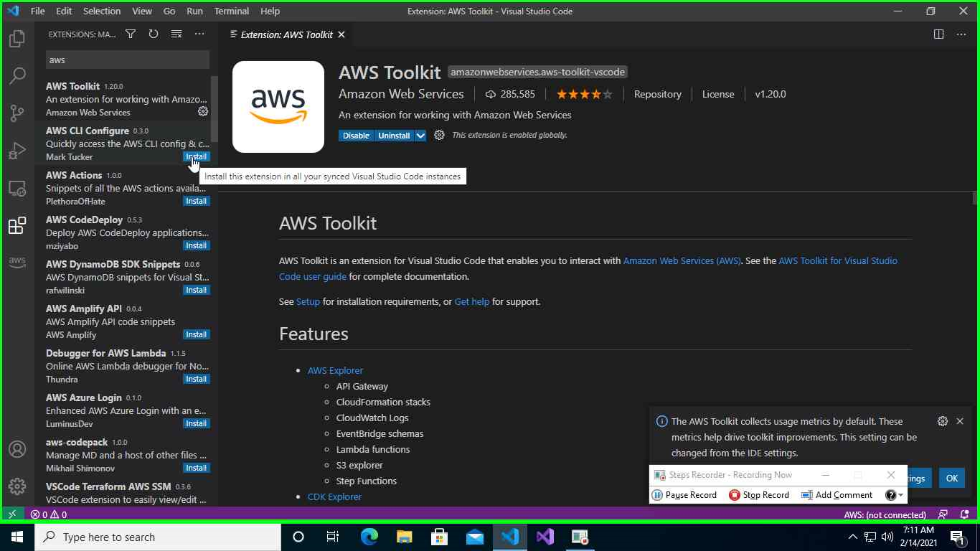Click OK on metrics notification

[951, 479]
